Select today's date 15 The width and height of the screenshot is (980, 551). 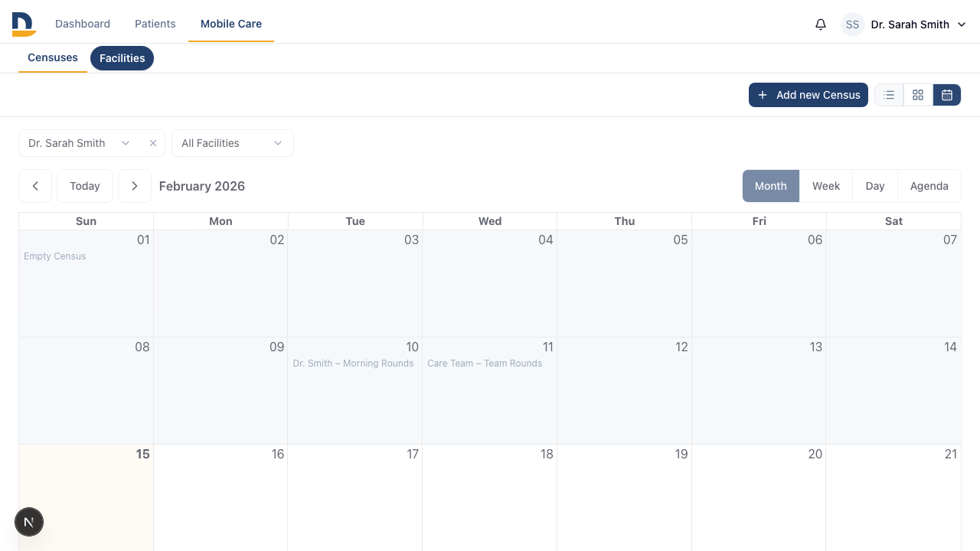pyautogui.click(x=143, y=454)
